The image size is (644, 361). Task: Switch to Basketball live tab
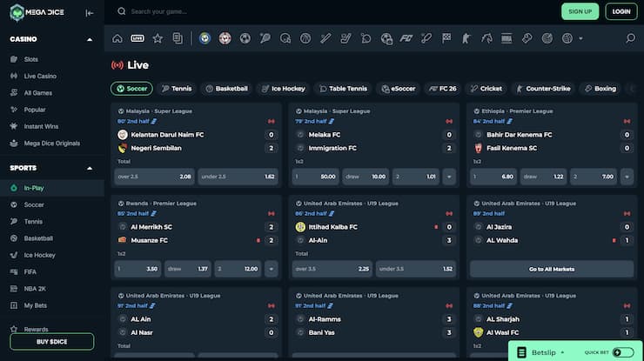pos(227,89)
